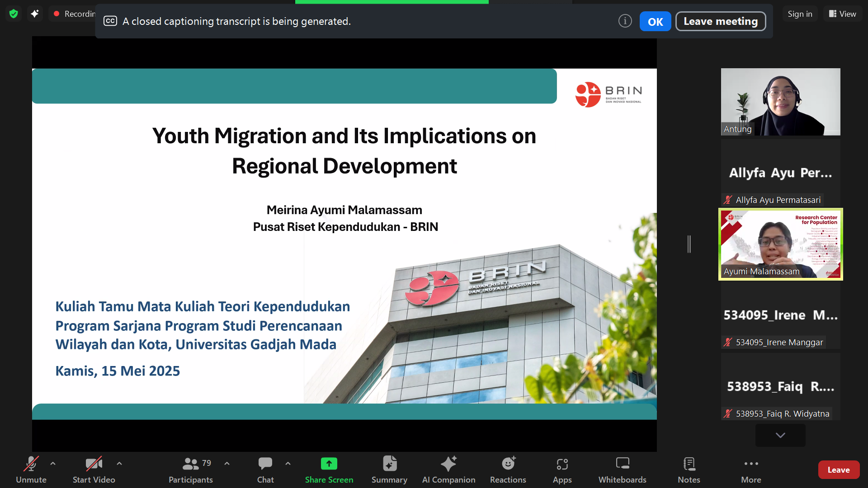Click the red Recording indicator
The height and width of the screenshot is (488, 868).
pos(74,14)
